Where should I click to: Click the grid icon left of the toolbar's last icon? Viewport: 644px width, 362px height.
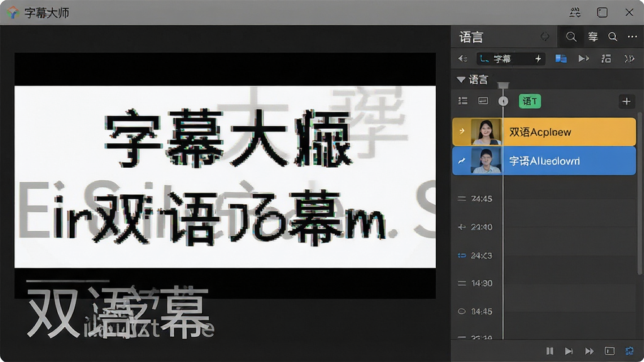(606, 58)
